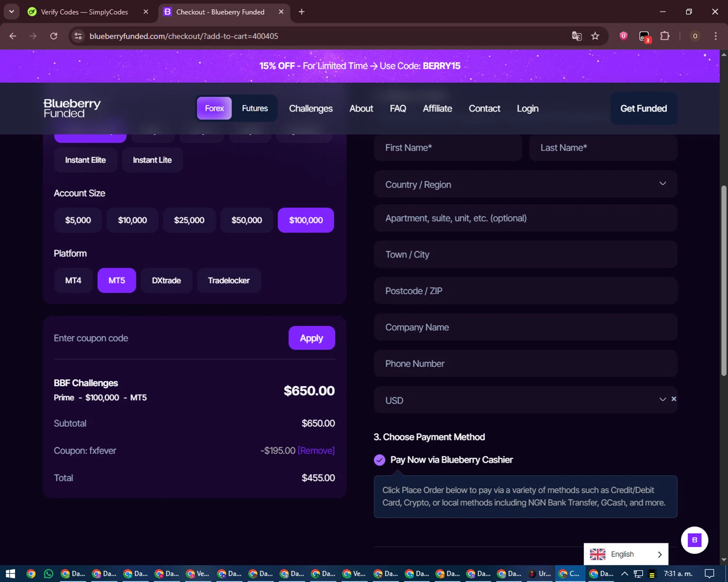The height and width of the screenshot is (582, 728).
Task: Open the Challenges menu item
Action: [x=311, y=108]
